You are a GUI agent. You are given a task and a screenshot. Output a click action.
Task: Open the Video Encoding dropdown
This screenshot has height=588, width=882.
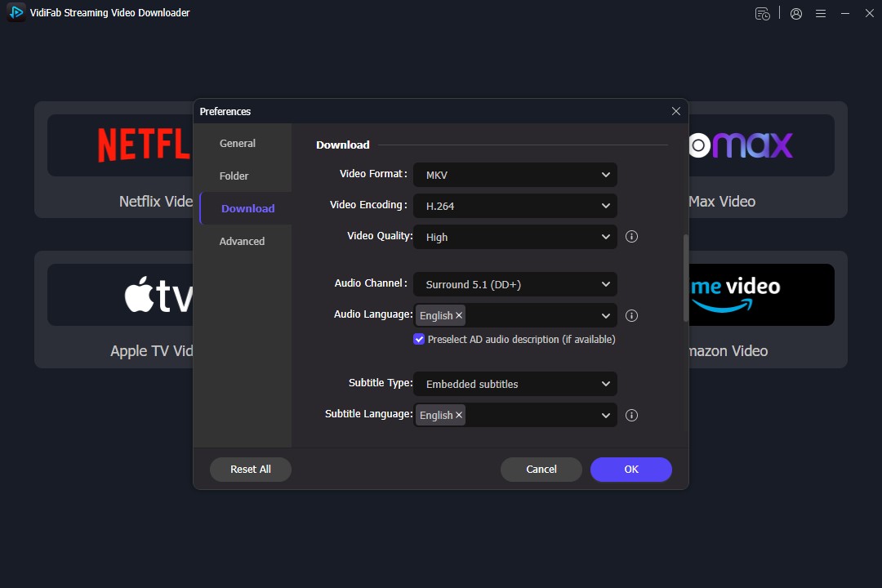tap(514, 205)
